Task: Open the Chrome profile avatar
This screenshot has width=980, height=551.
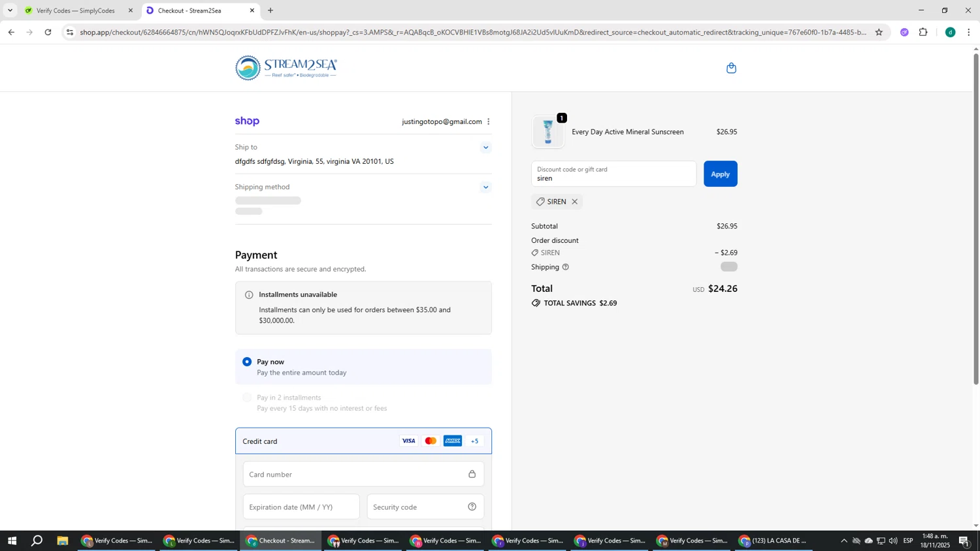Action: click(950, 32)
